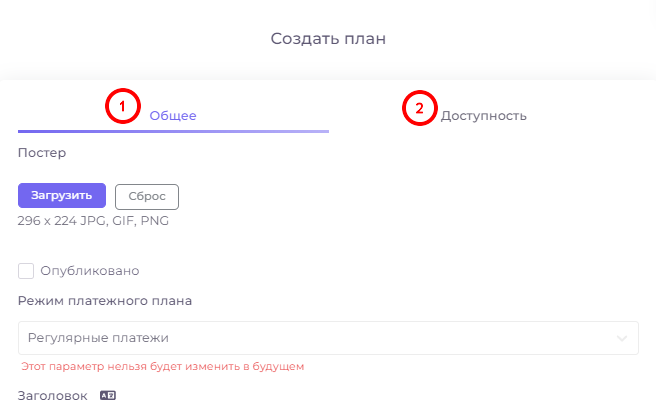This screenshot has height=405, width=656.
Task: Open the Регулярные платежи dropdown
Action: 328,338
